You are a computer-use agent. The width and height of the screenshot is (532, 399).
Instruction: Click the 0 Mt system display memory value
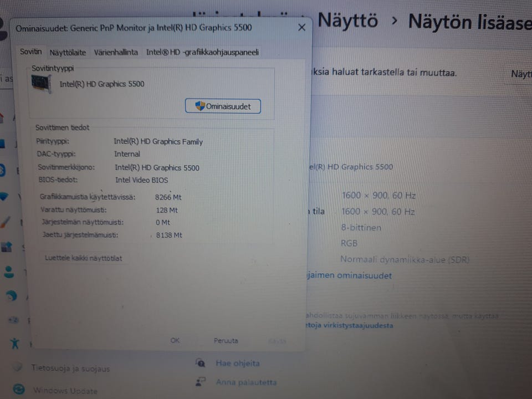click(163, 223)
